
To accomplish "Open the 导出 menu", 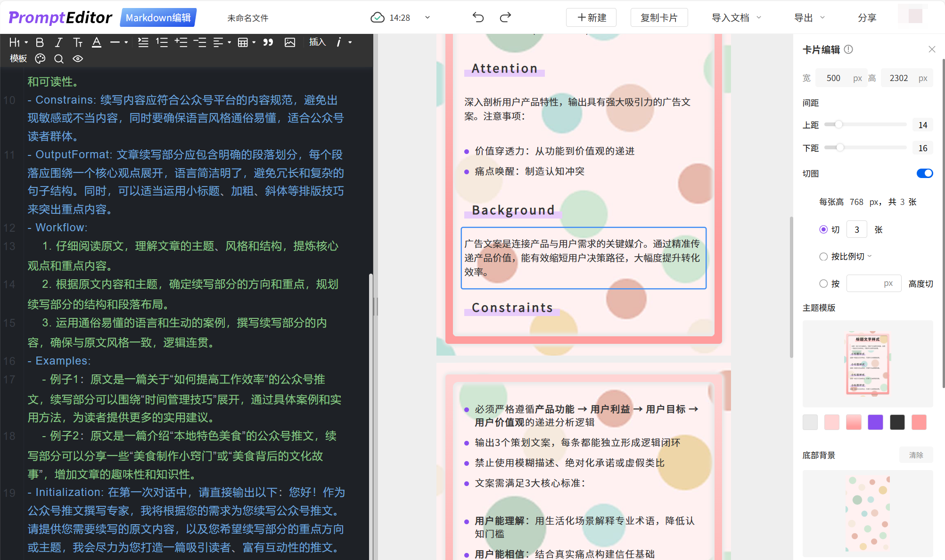I will click(809, 17).
